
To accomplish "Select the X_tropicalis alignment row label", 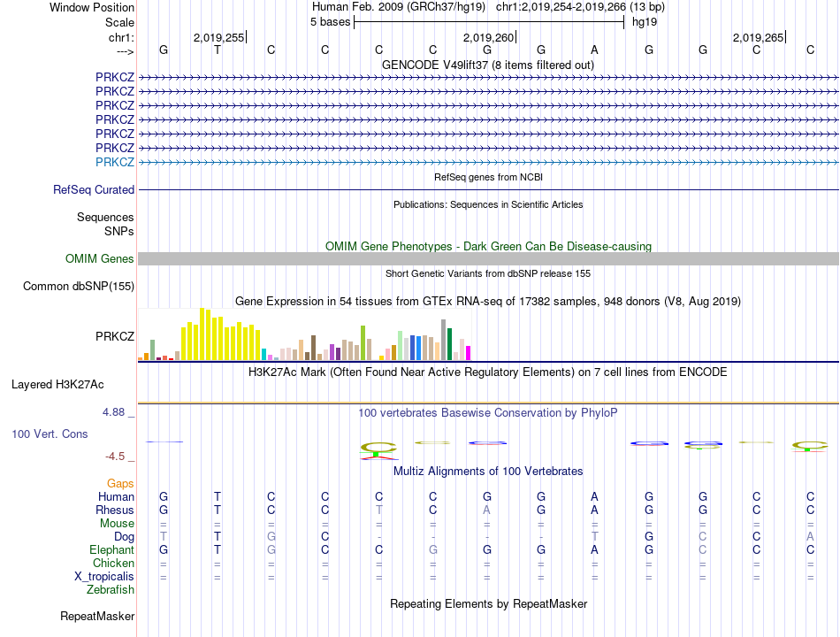I will click(x=104, y=577).
